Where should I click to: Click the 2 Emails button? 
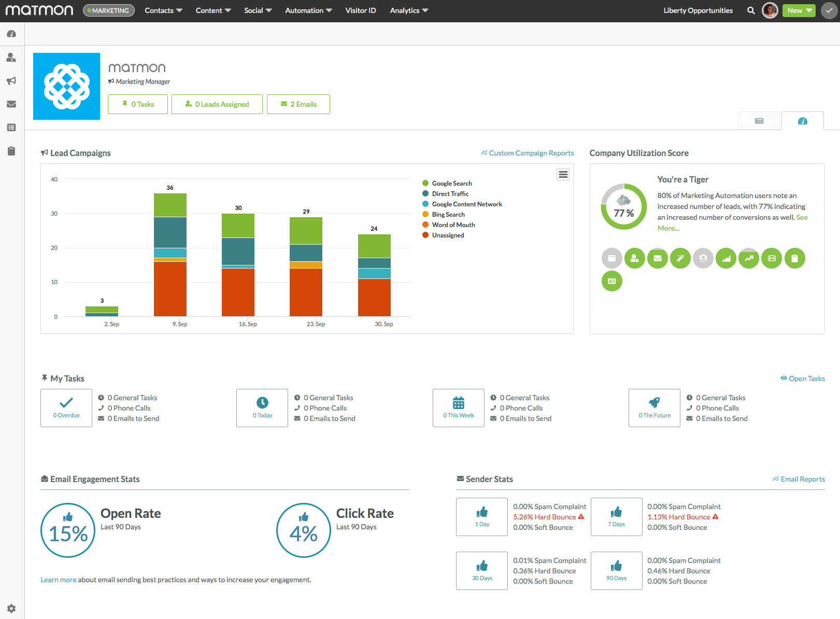click(x=298, y=104)
